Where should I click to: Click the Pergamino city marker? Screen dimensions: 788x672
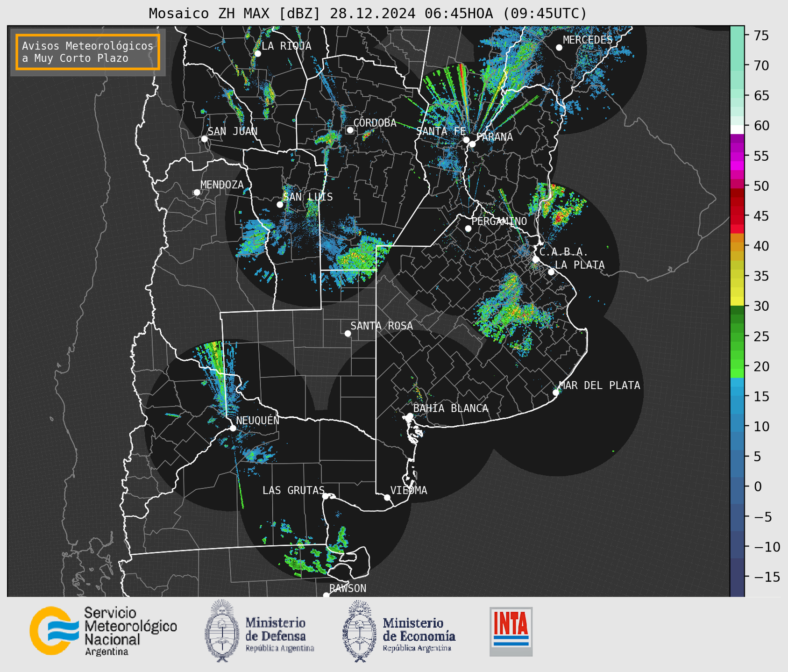click(468, 229)
